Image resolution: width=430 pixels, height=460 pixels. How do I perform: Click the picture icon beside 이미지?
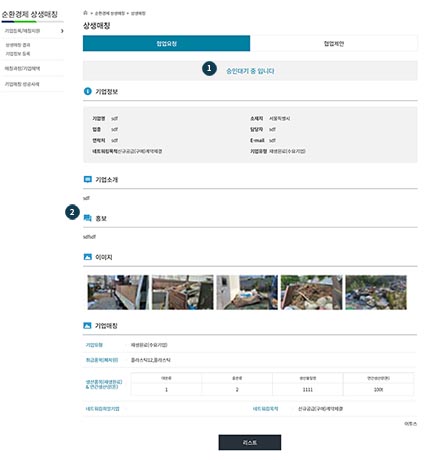point(87,257)
